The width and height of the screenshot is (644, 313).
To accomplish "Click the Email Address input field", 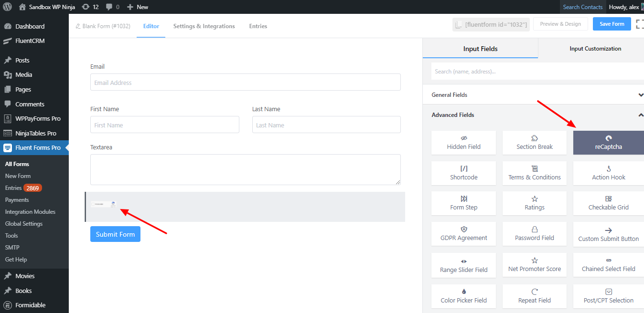I will coord(245,83).
